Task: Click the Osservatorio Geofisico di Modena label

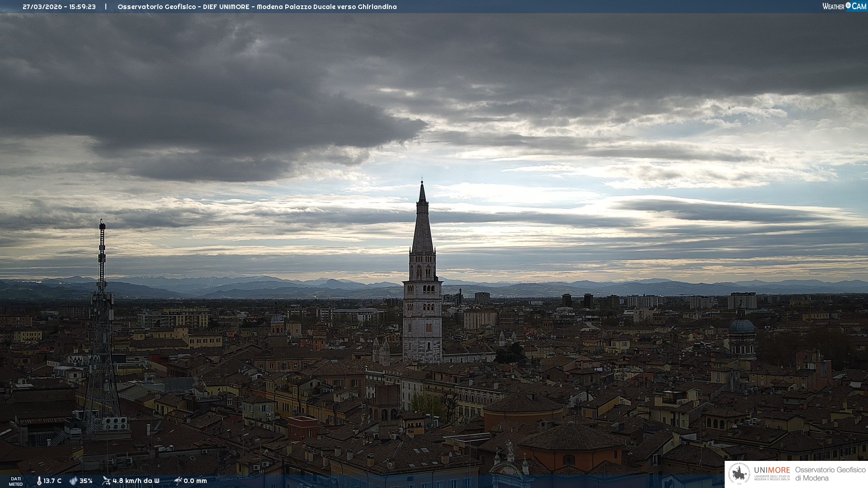Action: tap(830, 474)
